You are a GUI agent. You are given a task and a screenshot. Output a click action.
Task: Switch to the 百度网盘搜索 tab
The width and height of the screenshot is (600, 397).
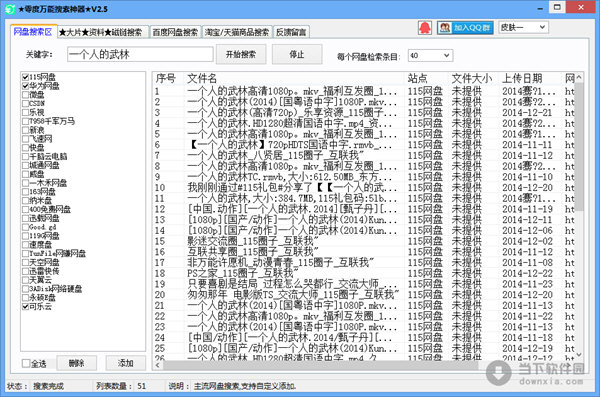tap(175, 32)
